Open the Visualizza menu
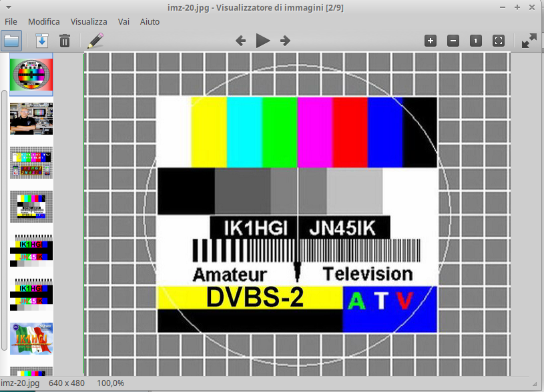 point(89,21)
